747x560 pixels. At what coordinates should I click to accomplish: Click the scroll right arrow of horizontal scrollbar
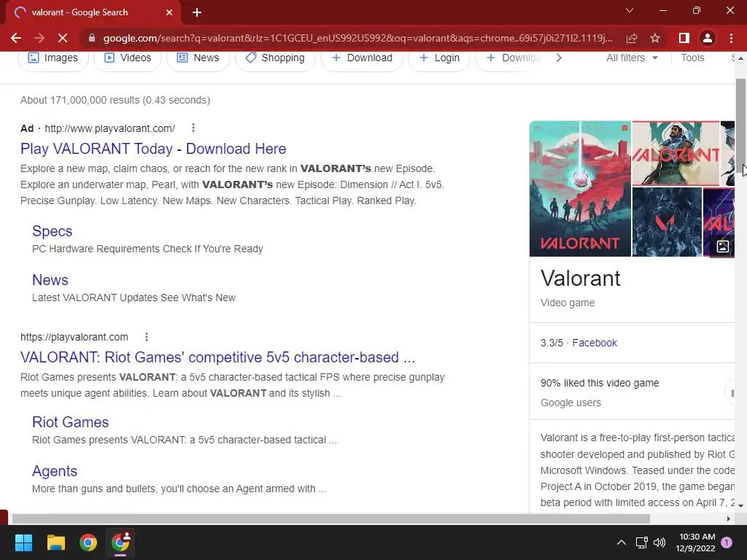pos(729,518)
